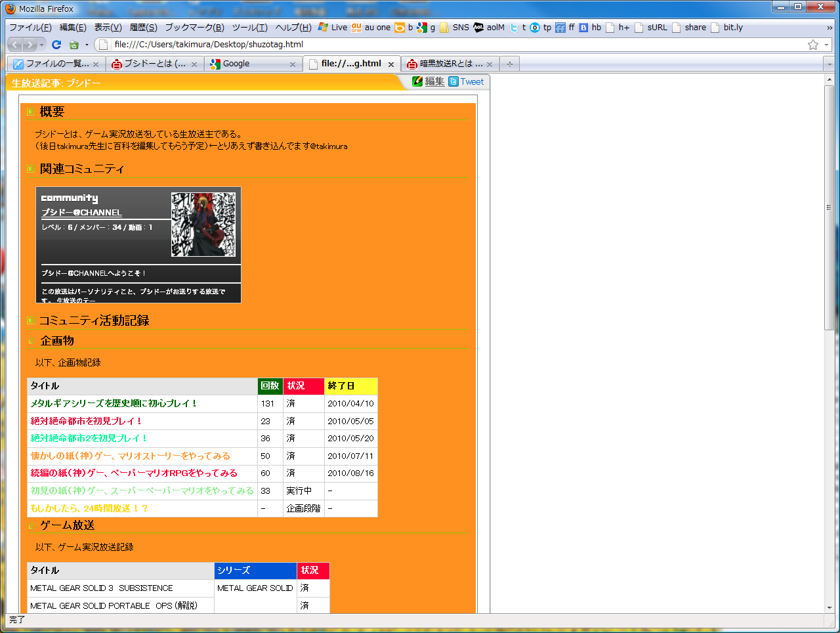This screenshot has width=840, height=633.
Task: Open the h+ bookmarklet
Action: coord(618,28)
